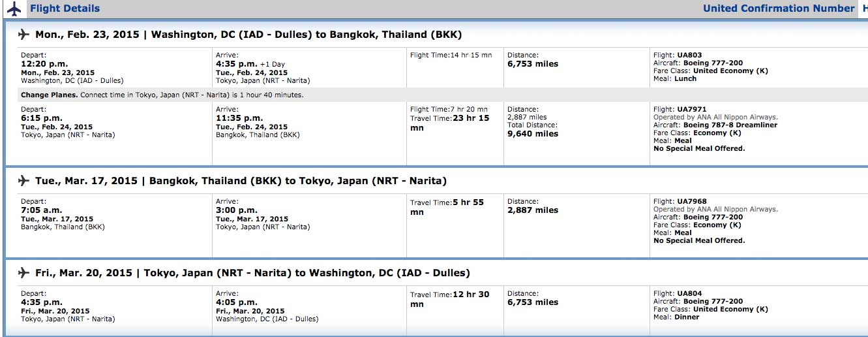The image size is (868, 337).
Task: Click the plane icon for Feb. 23 flight
Action: (25, 35)
